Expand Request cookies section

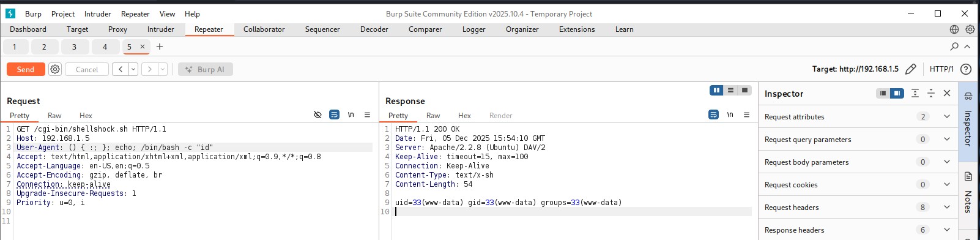[858, 184]
